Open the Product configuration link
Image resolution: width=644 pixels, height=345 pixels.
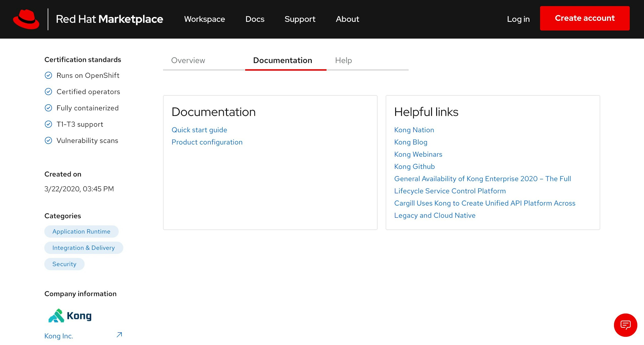(207, 142)
